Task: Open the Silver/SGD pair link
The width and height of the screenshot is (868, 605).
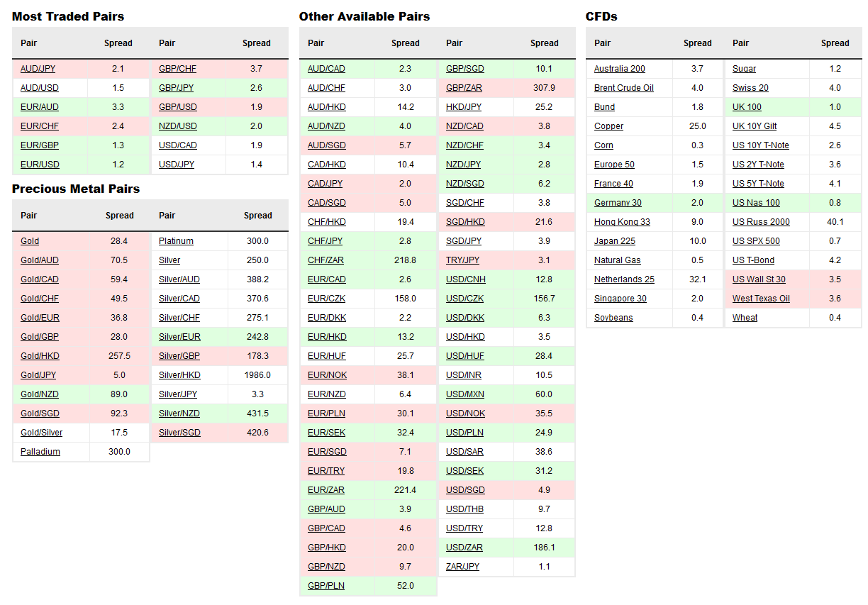Action: [179, 433]
